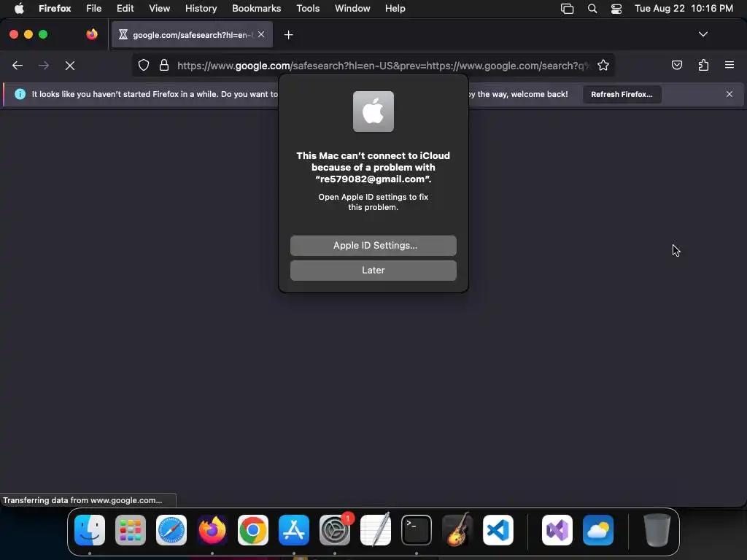Open Weather app from the Dock

[598, 530]
